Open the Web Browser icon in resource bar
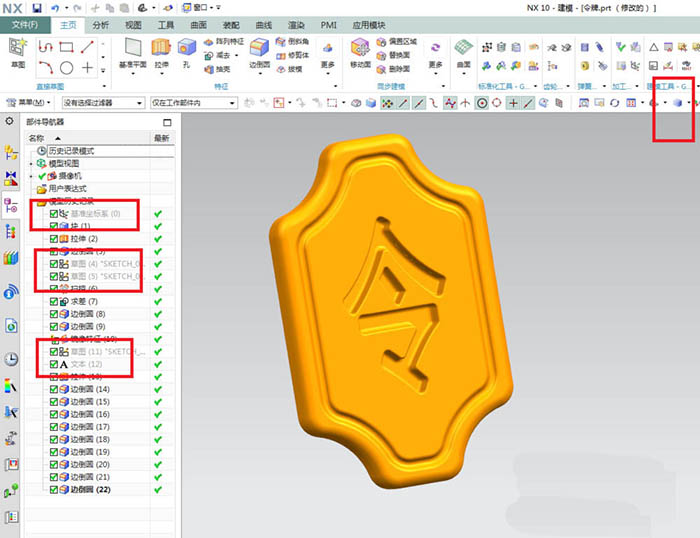700x538 pixels. pos(11,325)
